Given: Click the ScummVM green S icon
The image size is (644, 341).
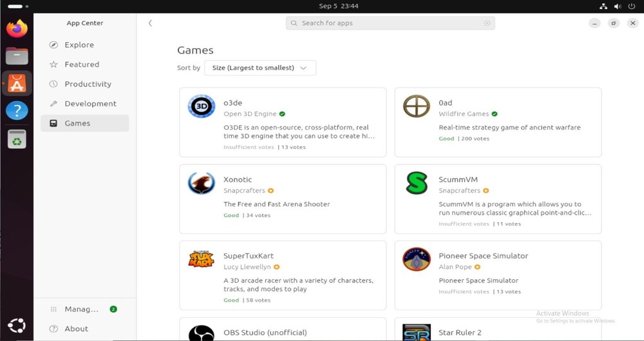Looking at the screenshot, I should pyautogui.click(x=416, y=183).
